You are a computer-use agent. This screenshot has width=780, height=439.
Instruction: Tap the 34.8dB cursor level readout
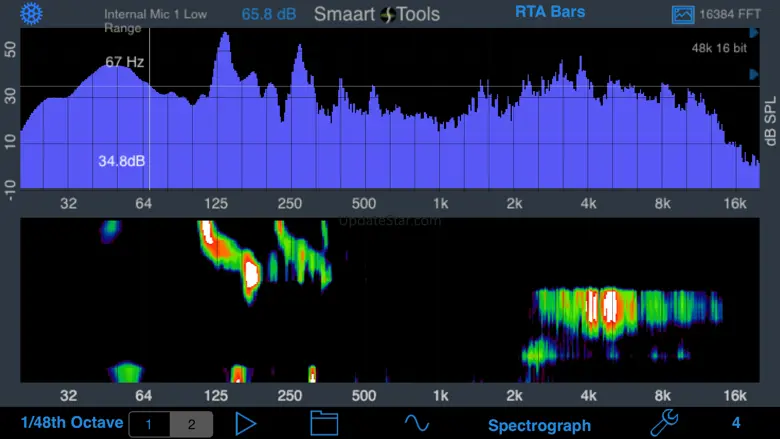click(x=121, y=161)
